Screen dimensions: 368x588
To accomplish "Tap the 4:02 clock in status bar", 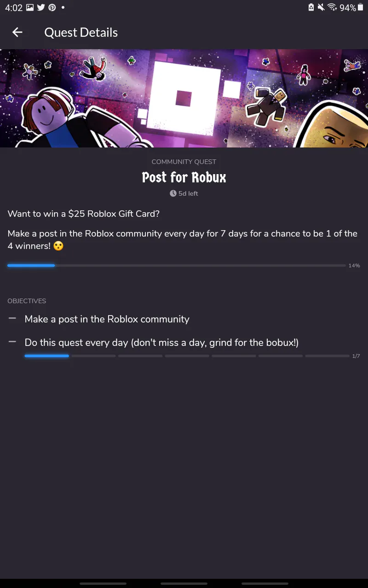I will click(14, 7).
